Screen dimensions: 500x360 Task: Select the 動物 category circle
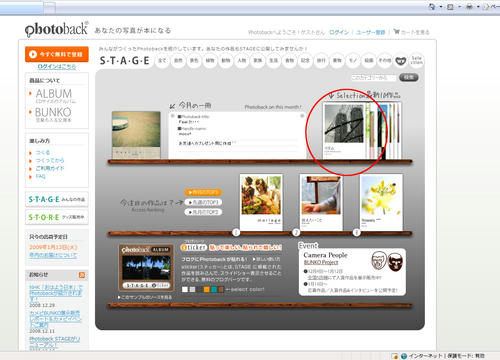226,61
